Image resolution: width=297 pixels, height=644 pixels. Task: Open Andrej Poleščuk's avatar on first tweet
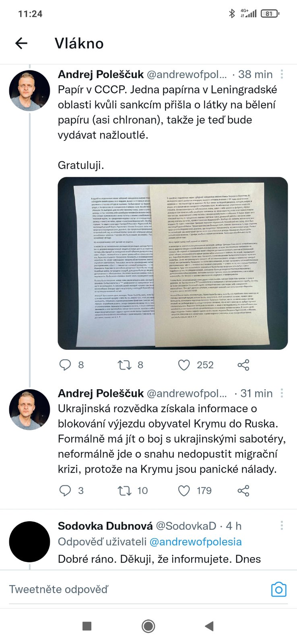[29, 91]
